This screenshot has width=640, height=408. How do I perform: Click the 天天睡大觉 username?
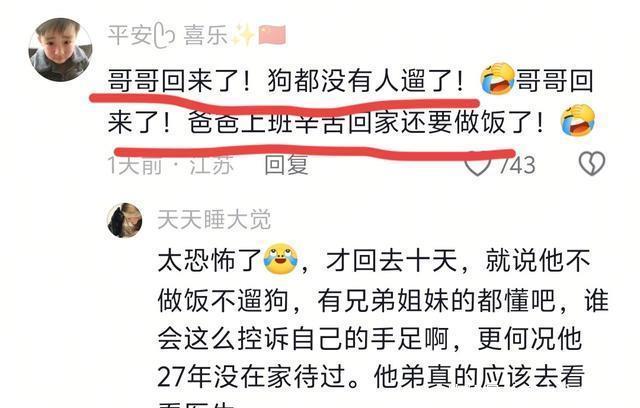214,220
